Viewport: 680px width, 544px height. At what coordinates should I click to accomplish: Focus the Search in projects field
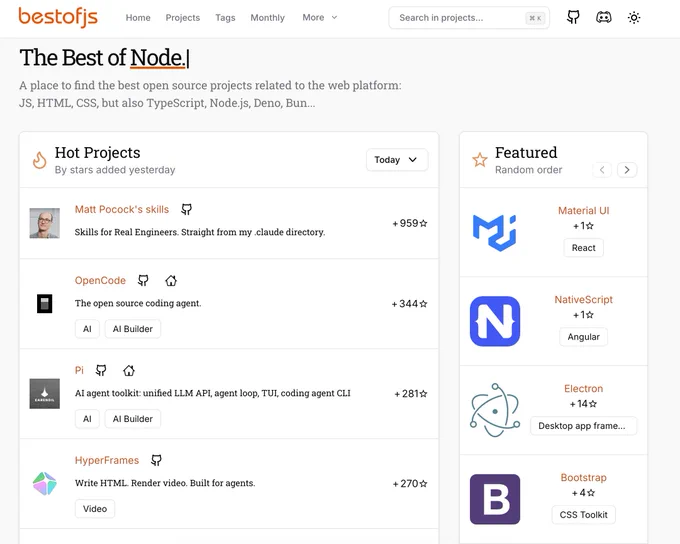point(469,18)
